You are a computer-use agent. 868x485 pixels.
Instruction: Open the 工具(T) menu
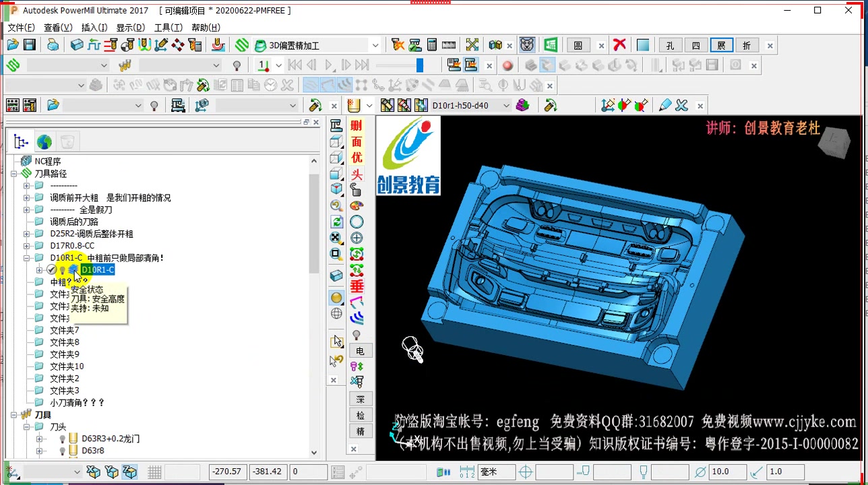[x=168, y=28]
